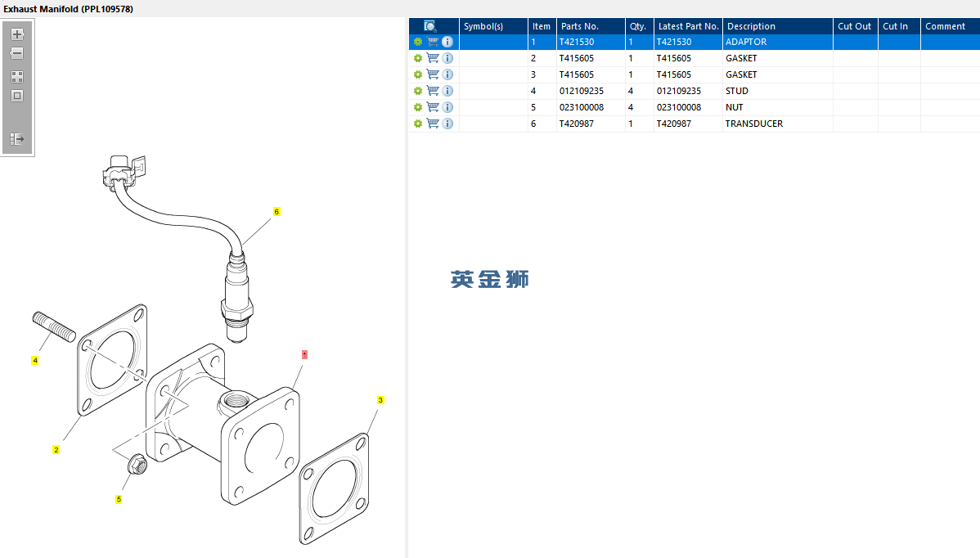The width and height of the screenshot is (980, 558).
Task: Click latest part number T421530 cell
Action: point(688,42)
